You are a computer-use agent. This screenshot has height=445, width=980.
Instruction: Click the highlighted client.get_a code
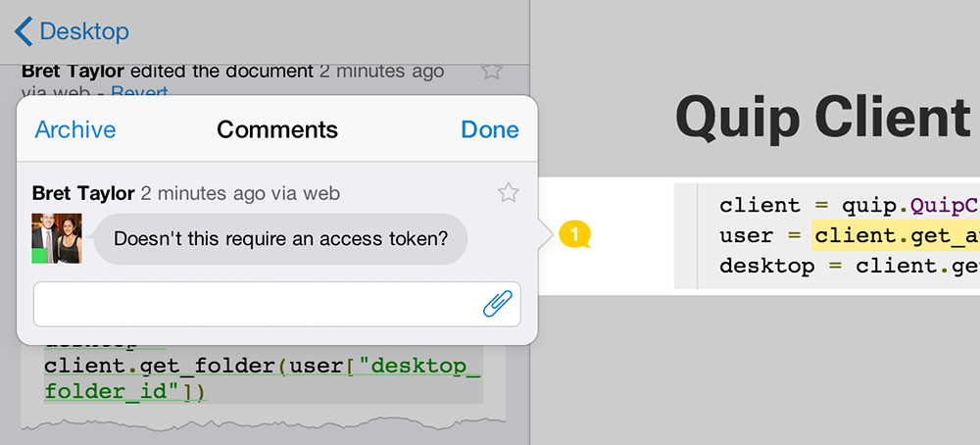(x=896, y=235)
